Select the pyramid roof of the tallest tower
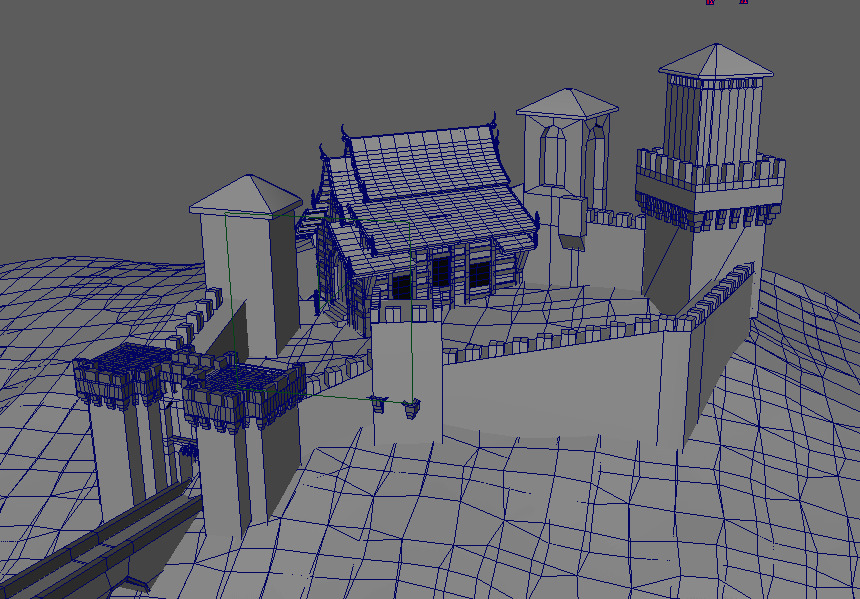 click(x=716, y=62)
